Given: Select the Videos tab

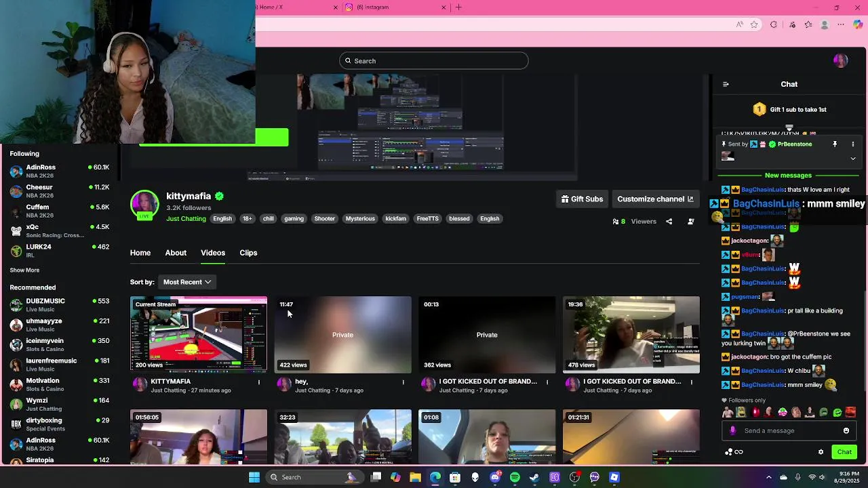Looking at the screenshot, I should [213, 253].
